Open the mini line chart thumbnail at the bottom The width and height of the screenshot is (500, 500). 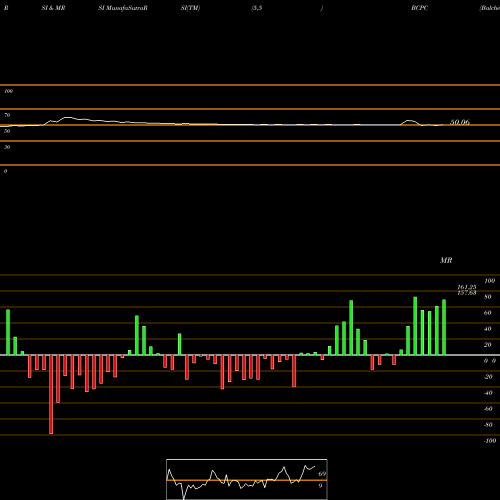tap(247, 479)
